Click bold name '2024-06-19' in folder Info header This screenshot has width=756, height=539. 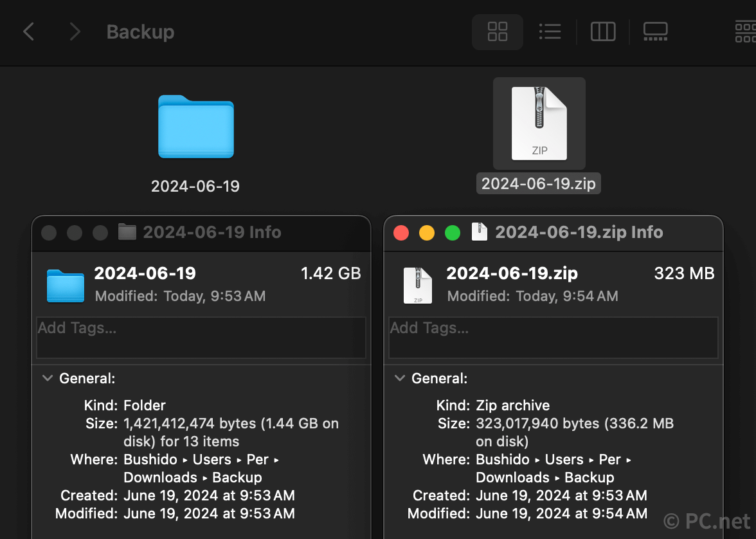[x=145, y=273]
